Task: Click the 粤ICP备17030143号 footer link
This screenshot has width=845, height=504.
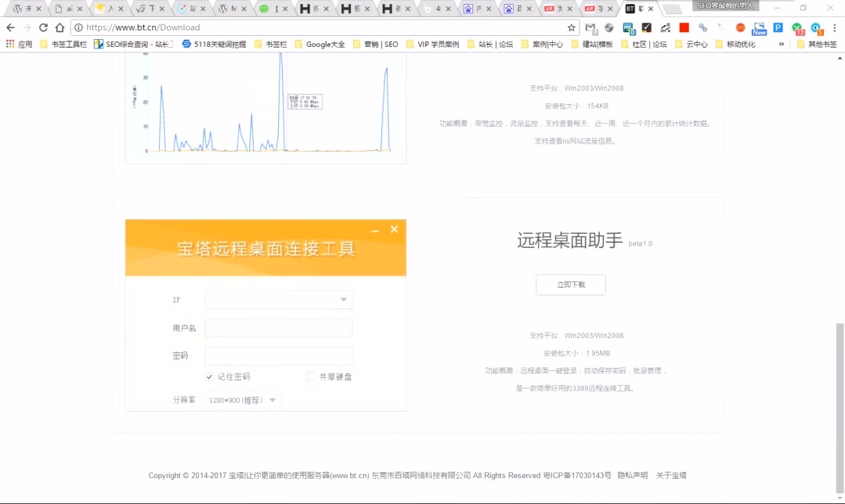Action: [x=577, y=475]
